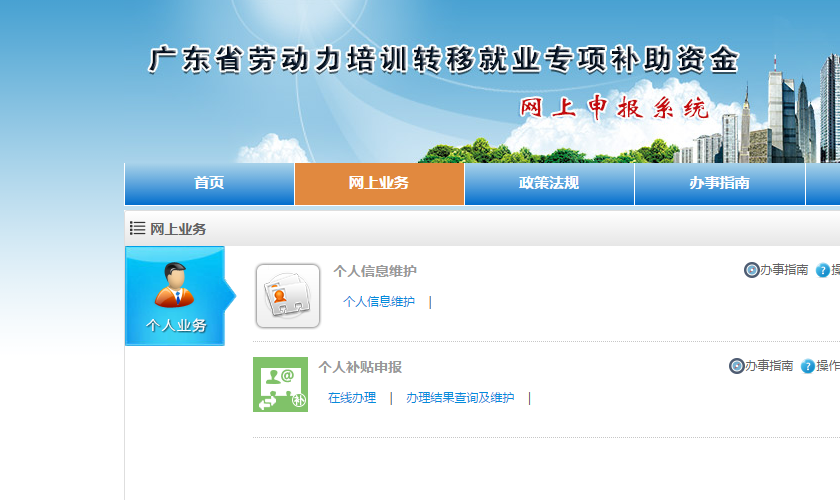This screenshot has height=500, width=840.
Task: Click the gray 个人补贴申报 section heading
Action: (x=360, y=367)
